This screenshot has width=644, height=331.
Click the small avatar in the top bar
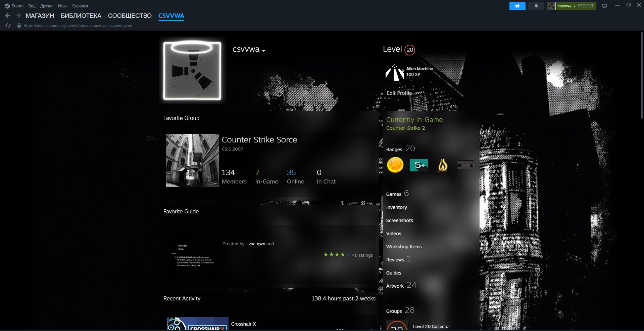click(551, 6)
